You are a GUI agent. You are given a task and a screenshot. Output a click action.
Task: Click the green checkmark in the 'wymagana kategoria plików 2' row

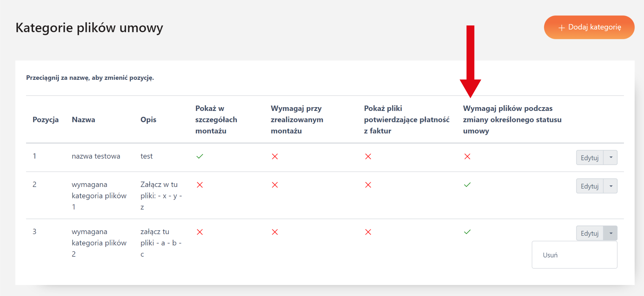coord(467,232)
